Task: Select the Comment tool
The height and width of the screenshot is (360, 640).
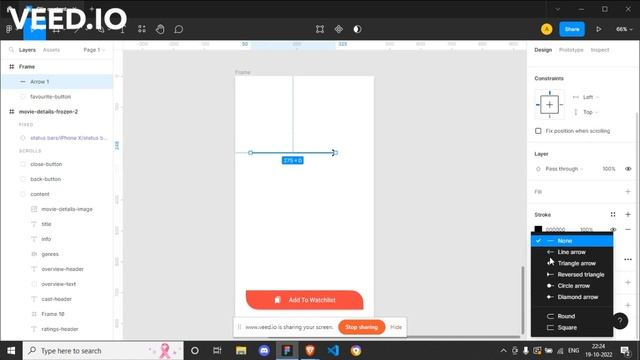Action: pyautogui.click(x=179, y=29)
